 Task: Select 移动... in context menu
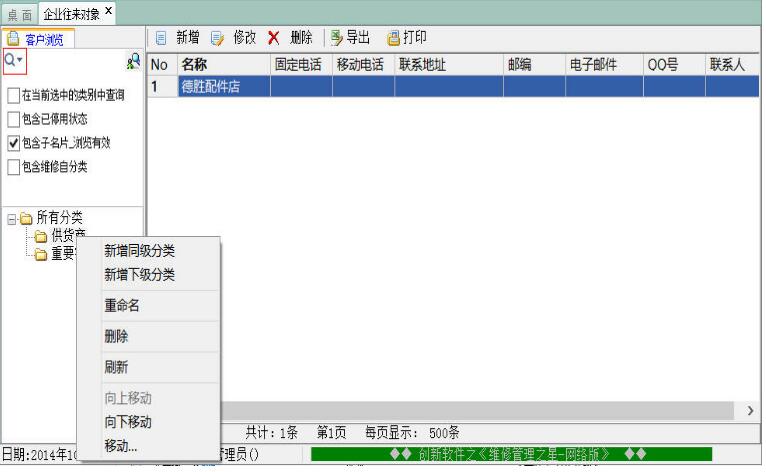point(121,446)
